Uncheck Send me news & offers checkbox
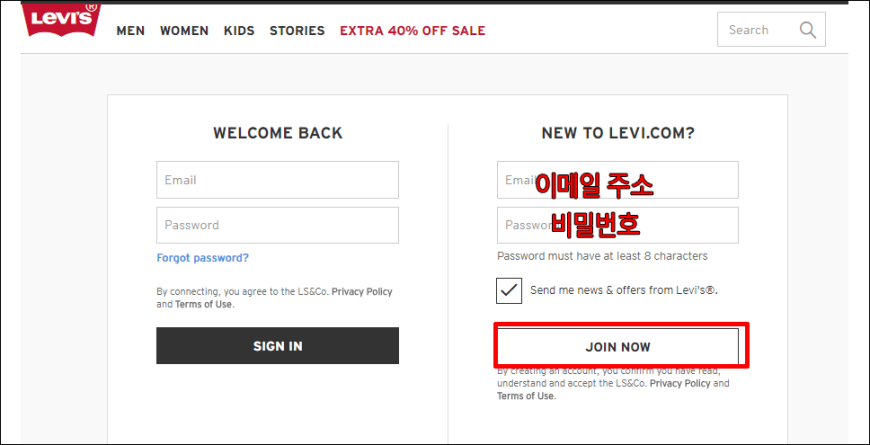Image resolution: width=870 pixels, height=445 pixels. (509, 291)
